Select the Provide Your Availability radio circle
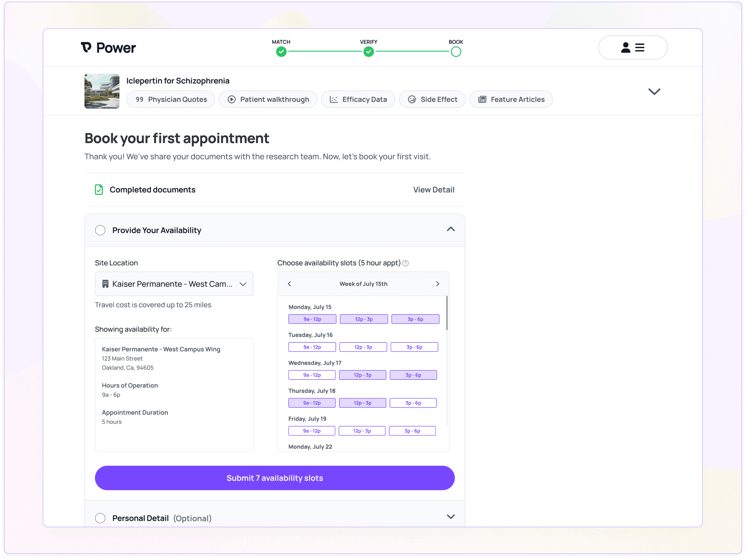Viewport: 746px width, 560px height. coord(100,230)
